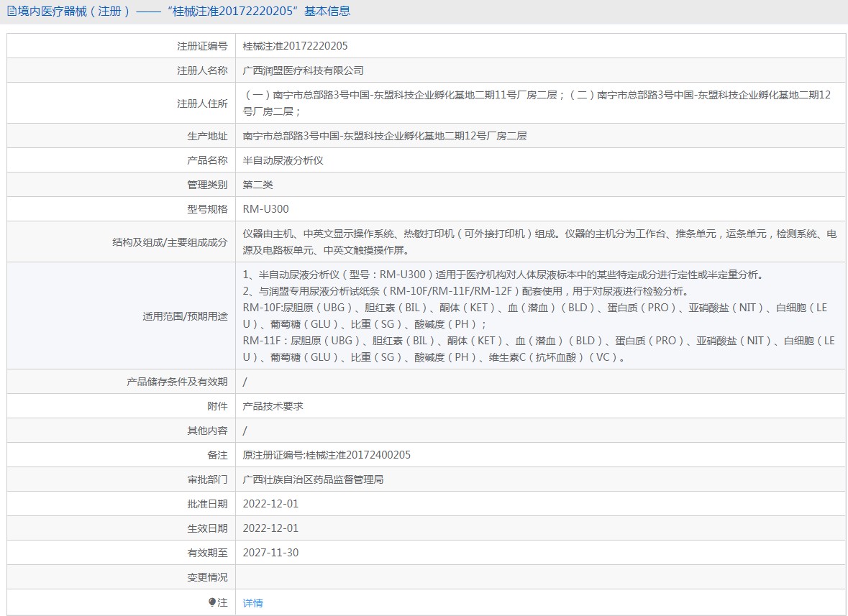The width and height of the screenshot is (848, 616).
Task: Click the line starting 2、与润盟专用尿液分析试纸条
Action: pyautogui.click(x=465, y=291)
